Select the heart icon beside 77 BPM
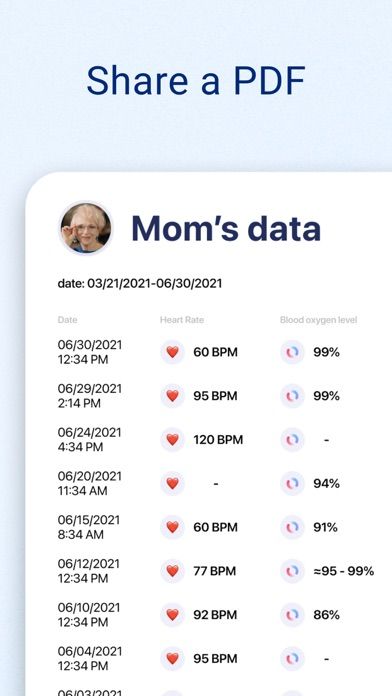Viewport: 392px width, 696px height. click(172, 571)
